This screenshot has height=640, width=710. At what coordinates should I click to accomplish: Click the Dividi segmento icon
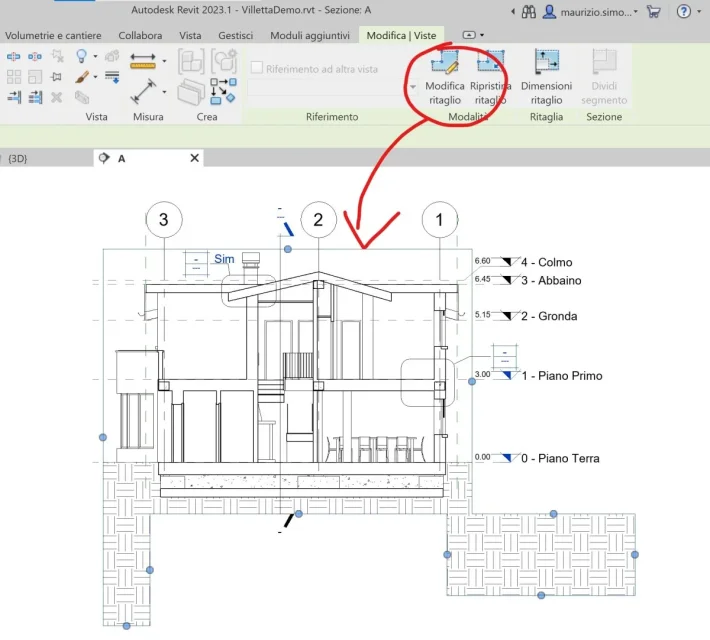click(x=604, y=77)
